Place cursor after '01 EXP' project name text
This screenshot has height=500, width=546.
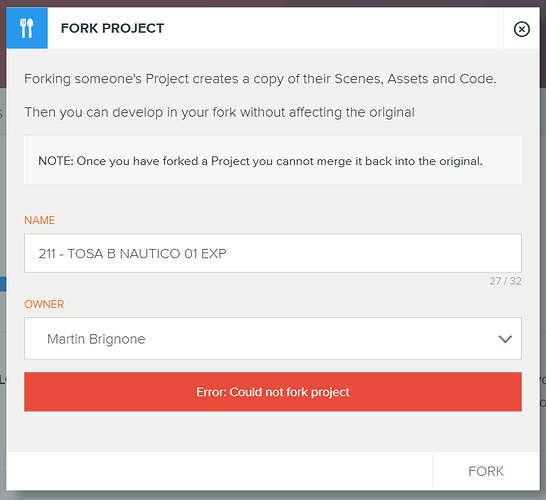click(x=228, y=253)
